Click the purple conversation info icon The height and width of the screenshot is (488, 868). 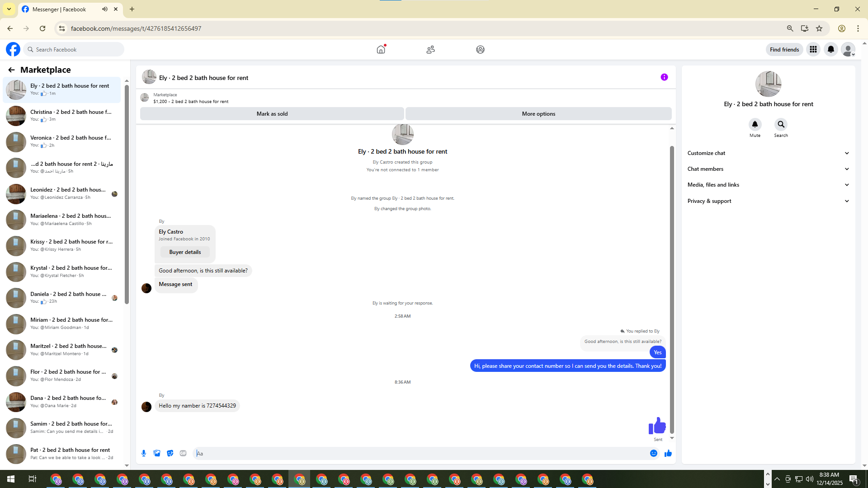pos(664,77)
